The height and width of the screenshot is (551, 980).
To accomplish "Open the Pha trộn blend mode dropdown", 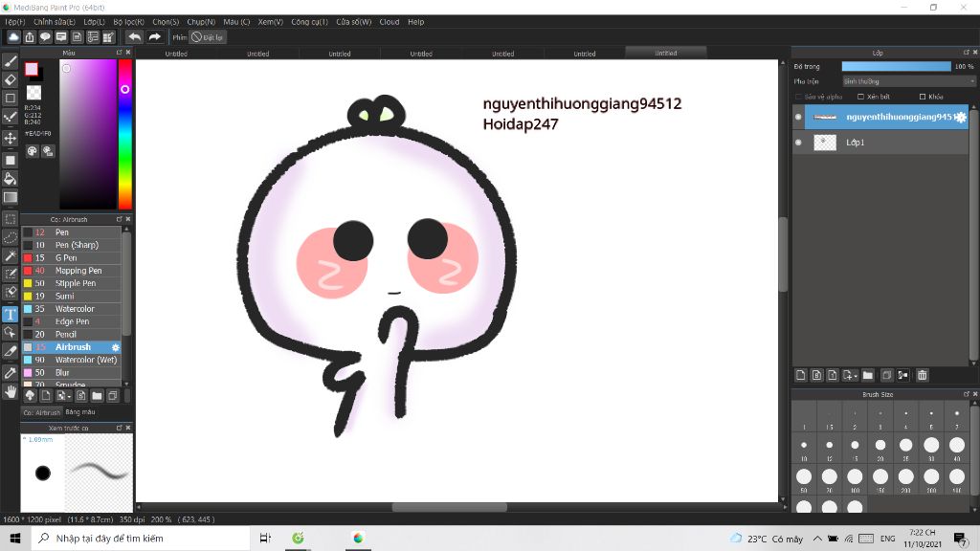I will 908,81.
